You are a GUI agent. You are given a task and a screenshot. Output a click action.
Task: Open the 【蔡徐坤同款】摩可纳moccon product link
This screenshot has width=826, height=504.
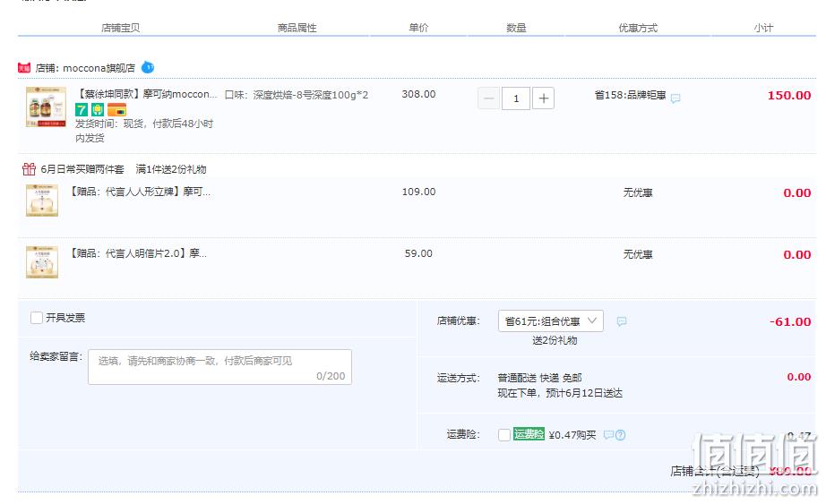pyautogui.click(x=146, y=94)
